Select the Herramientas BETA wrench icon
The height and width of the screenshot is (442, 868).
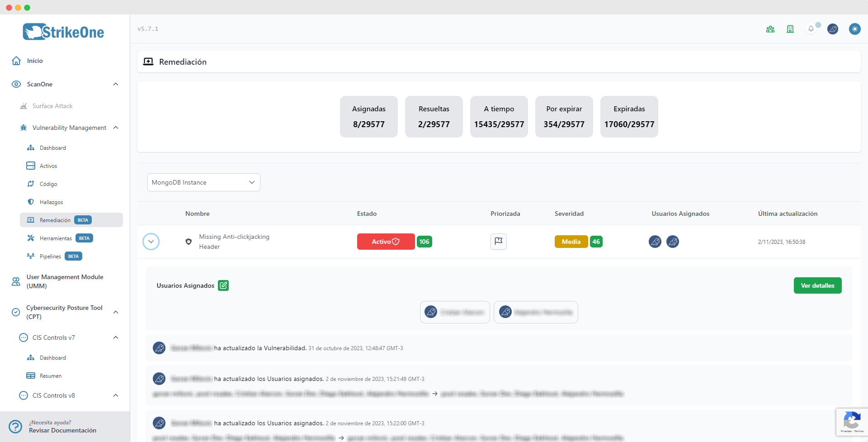[30, 238]
